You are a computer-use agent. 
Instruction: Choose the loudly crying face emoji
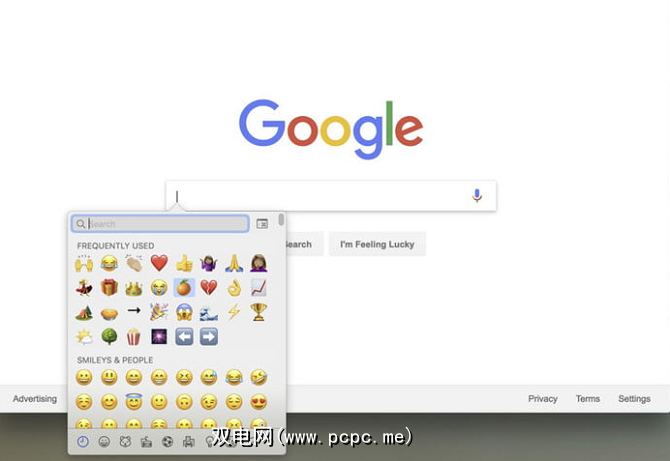159,288
